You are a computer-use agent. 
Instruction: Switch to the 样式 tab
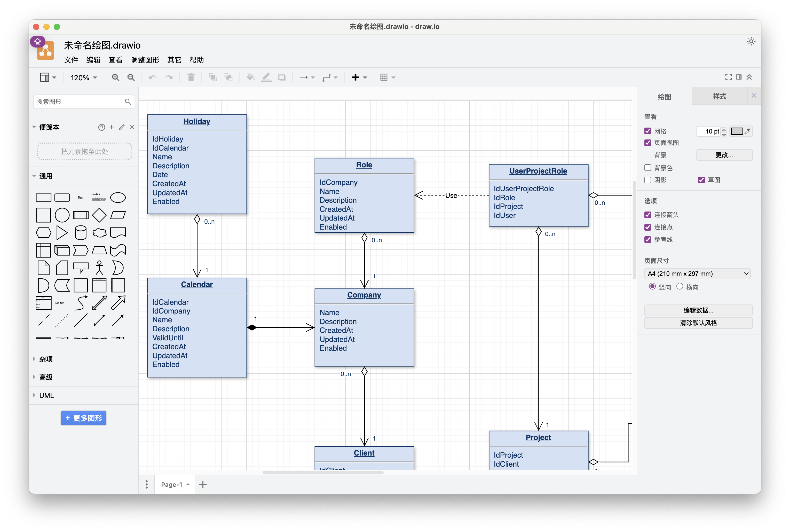click(719, 96)
